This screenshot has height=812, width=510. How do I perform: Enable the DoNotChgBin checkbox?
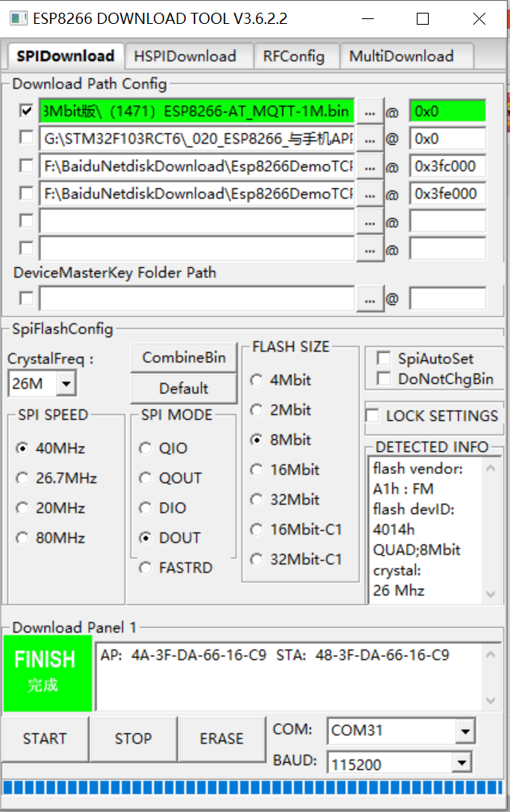[383, 379]
